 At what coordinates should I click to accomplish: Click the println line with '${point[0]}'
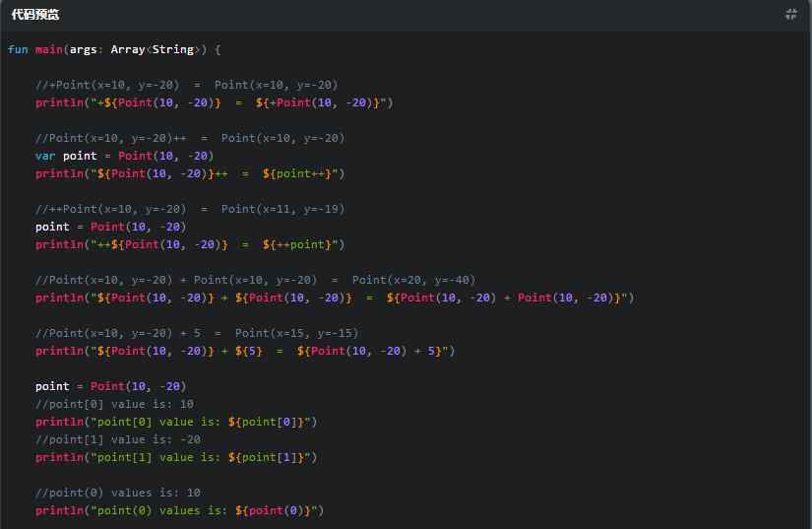tap(176, 422)
